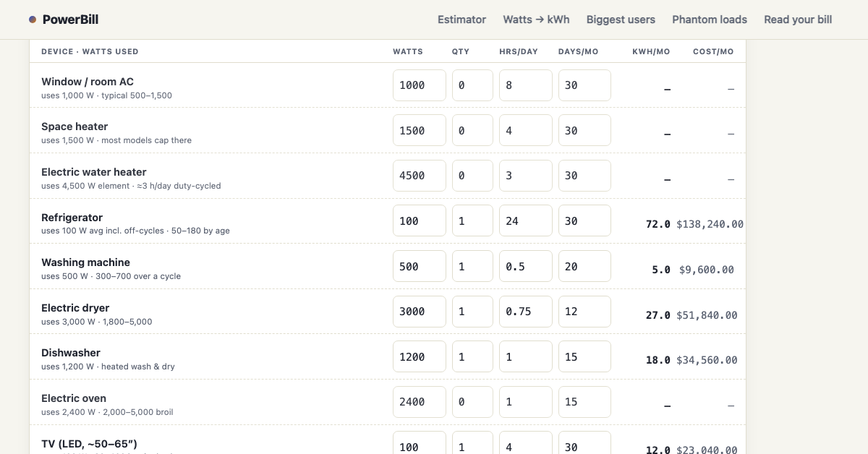Screen dimensions: 868x454
Task: Select the Electric dryer Days/mo field
Action: click(584, 312)
